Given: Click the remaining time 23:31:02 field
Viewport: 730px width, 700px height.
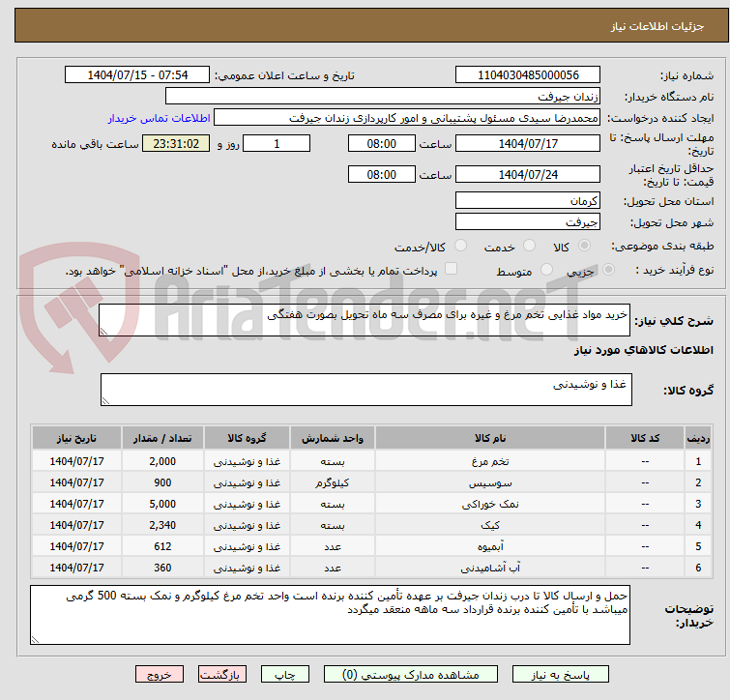Looking at the screenshot, I should click(176, 143).
